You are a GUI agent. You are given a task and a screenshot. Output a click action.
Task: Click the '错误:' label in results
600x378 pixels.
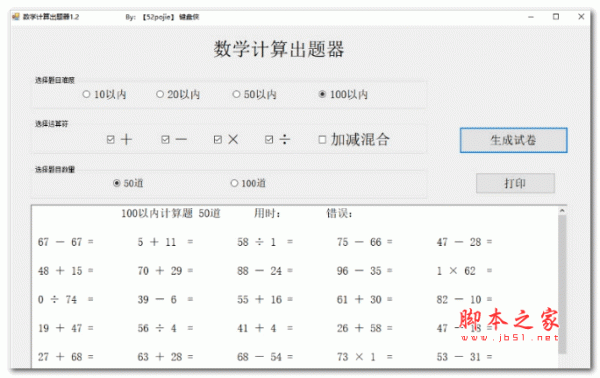(x=339, y=213)
